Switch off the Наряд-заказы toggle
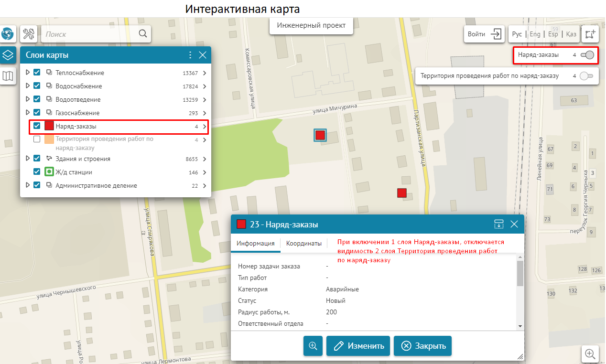The image size is (606, 364). point(587,55)
